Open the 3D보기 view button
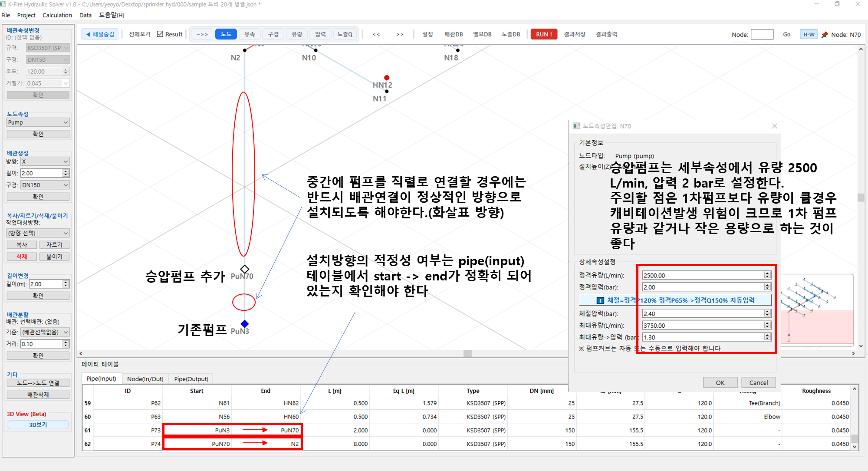 point(38,425)
